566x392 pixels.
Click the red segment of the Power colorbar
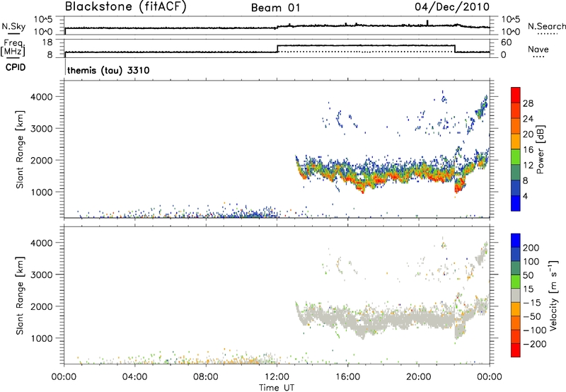[516, 95]
